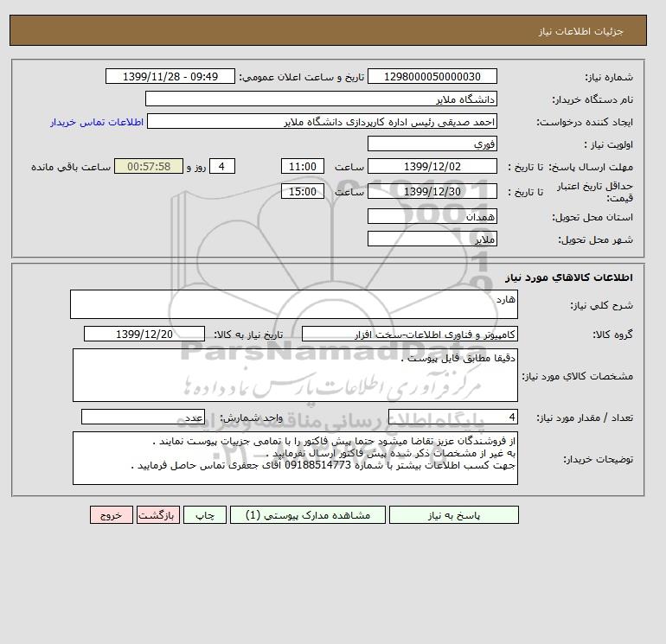Click the label 'مشخصات کالای مورد نیاز:'
666x644 pixels.
[577, 376]
